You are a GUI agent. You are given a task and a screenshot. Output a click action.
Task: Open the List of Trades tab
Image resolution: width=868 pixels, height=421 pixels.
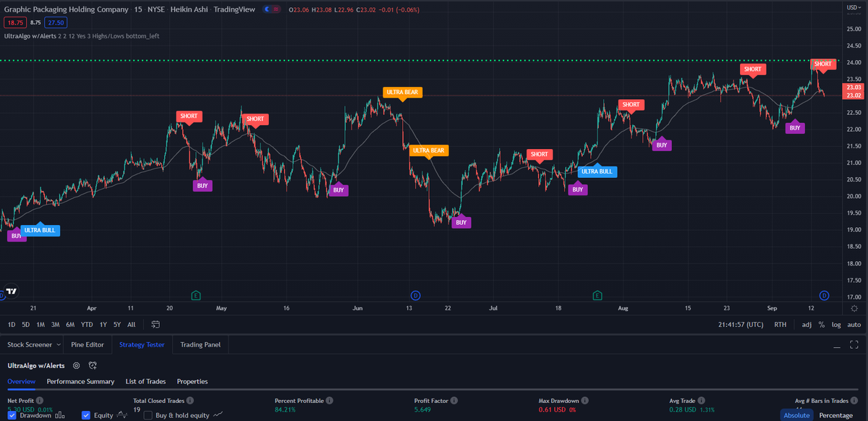click(x=145, y=381)
